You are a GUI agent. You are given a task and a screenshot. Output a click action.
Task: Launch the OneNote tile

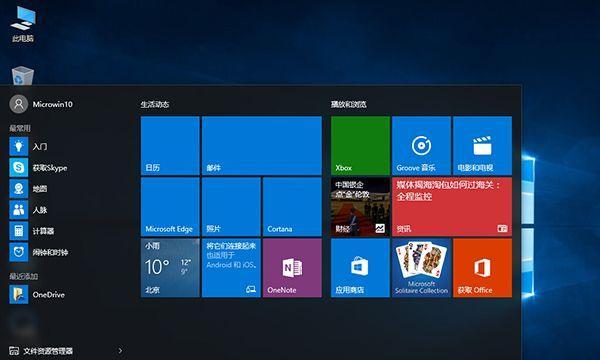click(292, 268)
